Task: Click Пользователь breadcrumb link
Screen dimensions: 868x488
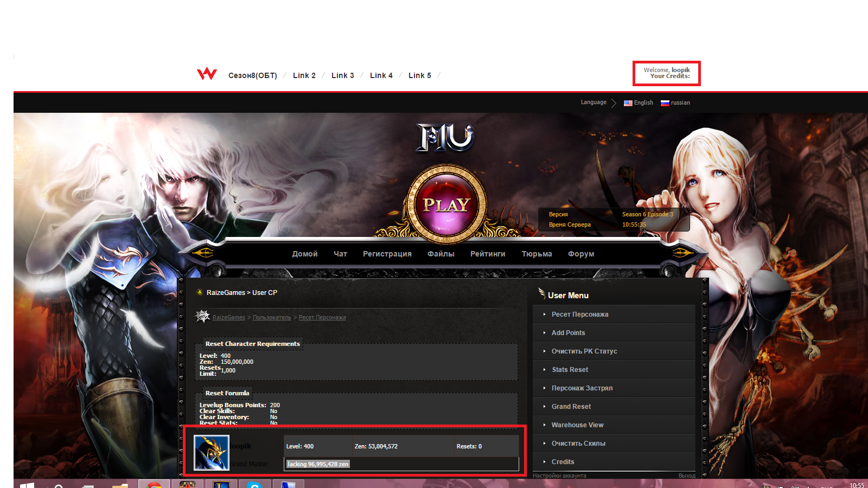Action: (272, 318)
